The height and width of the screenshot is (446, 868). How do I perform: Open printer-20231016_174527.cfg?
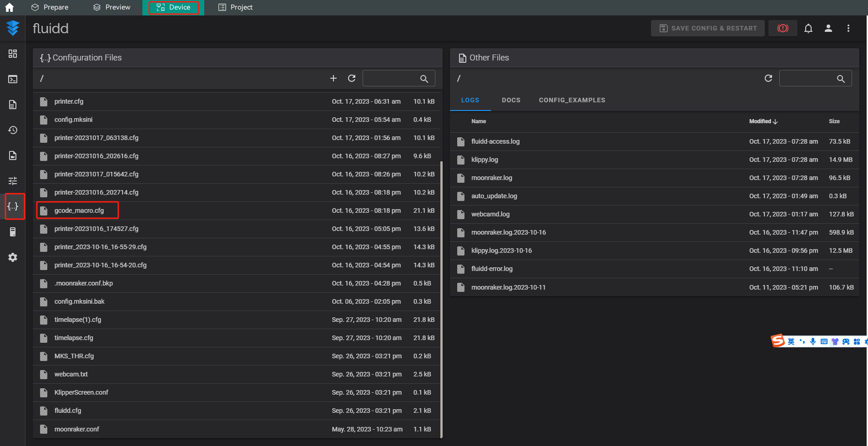click(237, 229)
